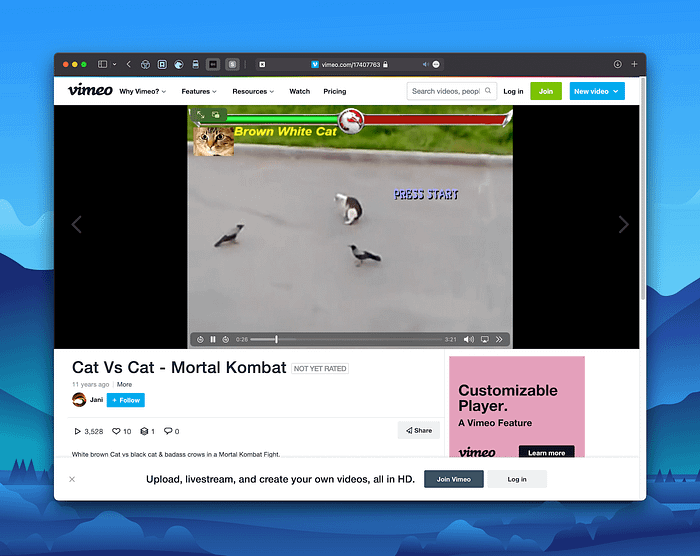Open the Pricing page
Image resolution: width=700 pixels, height=556 pixels.
click(x=335, y=91)
